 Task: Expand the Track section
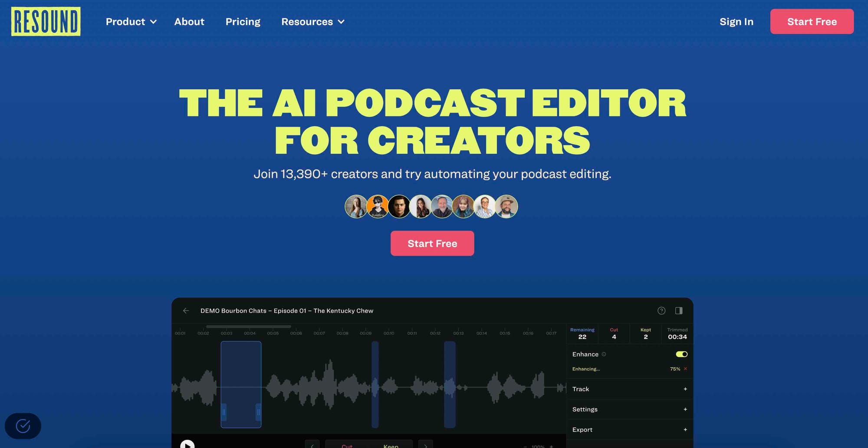[x=685, y=389]
